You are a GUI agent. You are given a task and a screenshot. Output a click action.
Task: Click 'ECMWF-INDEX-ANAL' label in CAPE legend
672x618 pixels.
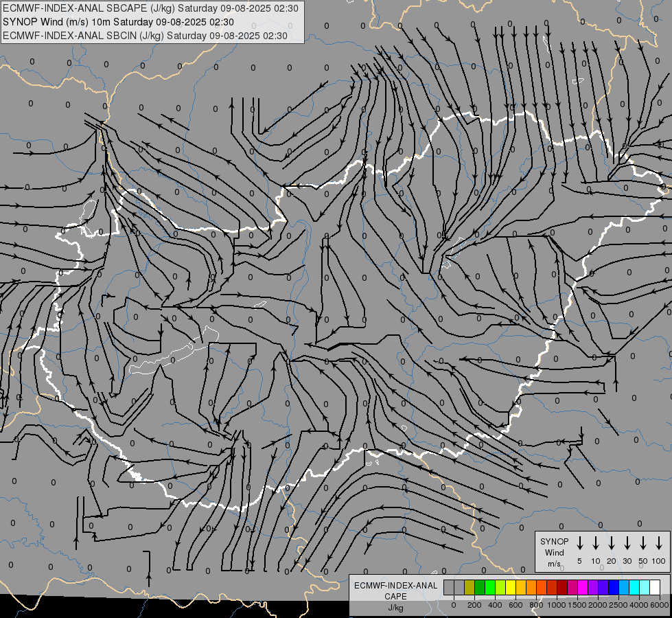(x=395, y=586)
